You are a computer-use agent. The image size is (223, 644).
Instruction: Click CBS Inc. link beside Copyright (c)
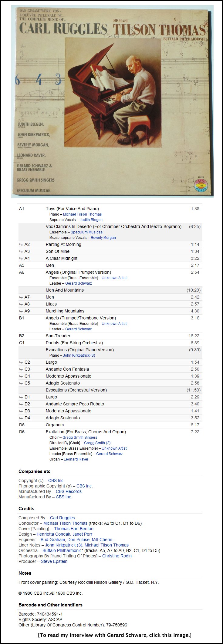tap(56, 481)
